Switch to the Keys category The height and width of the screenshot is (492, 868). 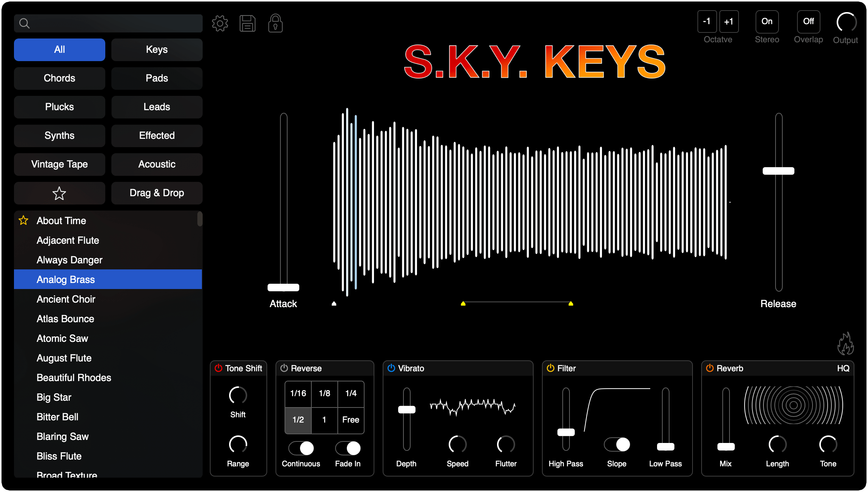[x=157, y=49]
